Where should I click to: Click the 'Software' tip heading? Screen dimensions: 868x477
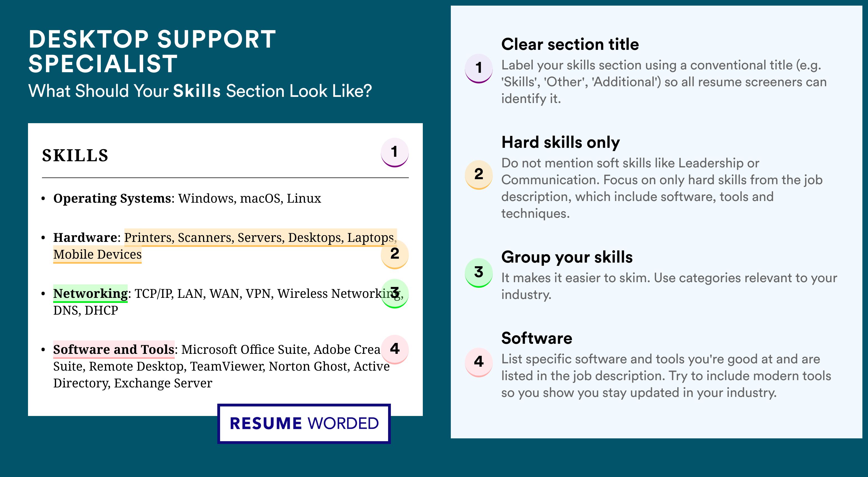pos(537,338)
